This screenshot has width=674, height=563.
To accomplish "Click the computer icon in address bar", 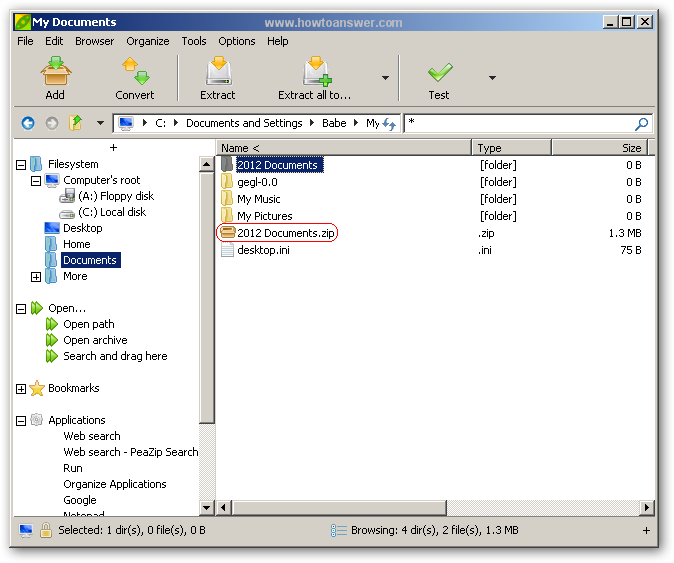I will 126,123.
